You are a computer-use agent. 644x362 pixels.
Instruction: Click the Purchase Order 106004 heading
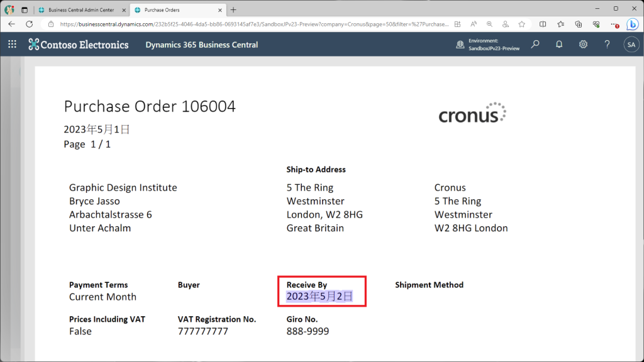[x=150, y=106]
